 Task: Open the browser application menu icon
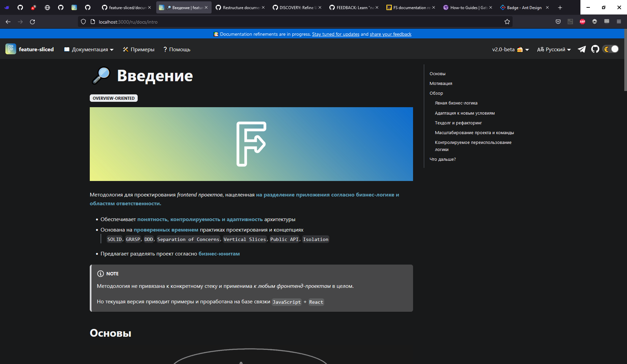pos(619,22)
